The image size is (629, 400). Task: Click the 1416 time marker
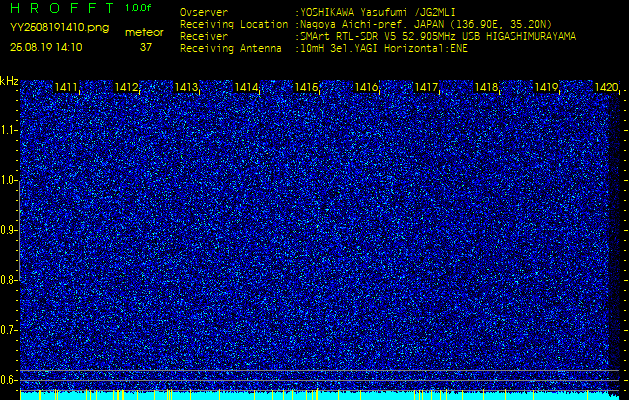click(x=366, y=87)
